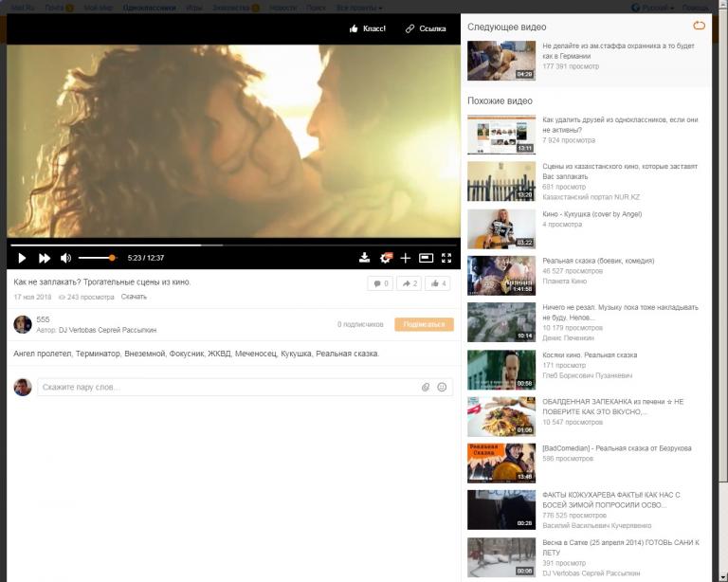Viewport: 728px width, 582px height.
Task: Open Русский language dropdown in top bar
Action: [652, 8]
